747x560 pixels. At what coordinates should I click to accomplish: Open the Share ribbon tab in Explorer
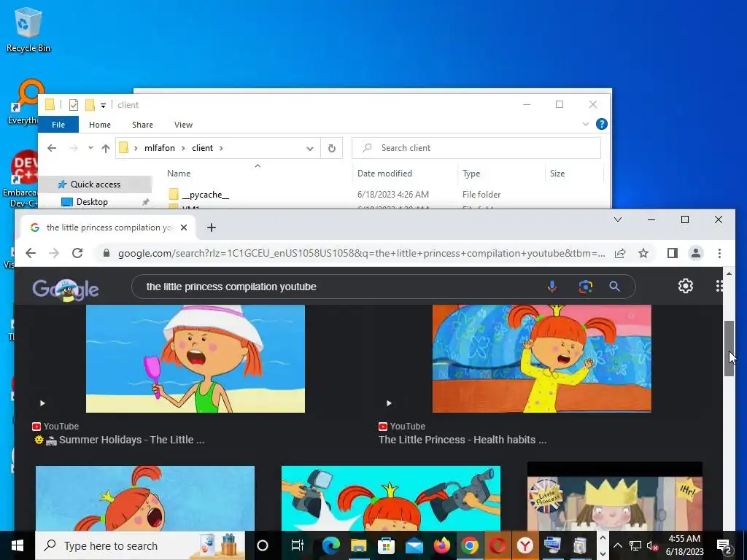[x=142, y=125]
